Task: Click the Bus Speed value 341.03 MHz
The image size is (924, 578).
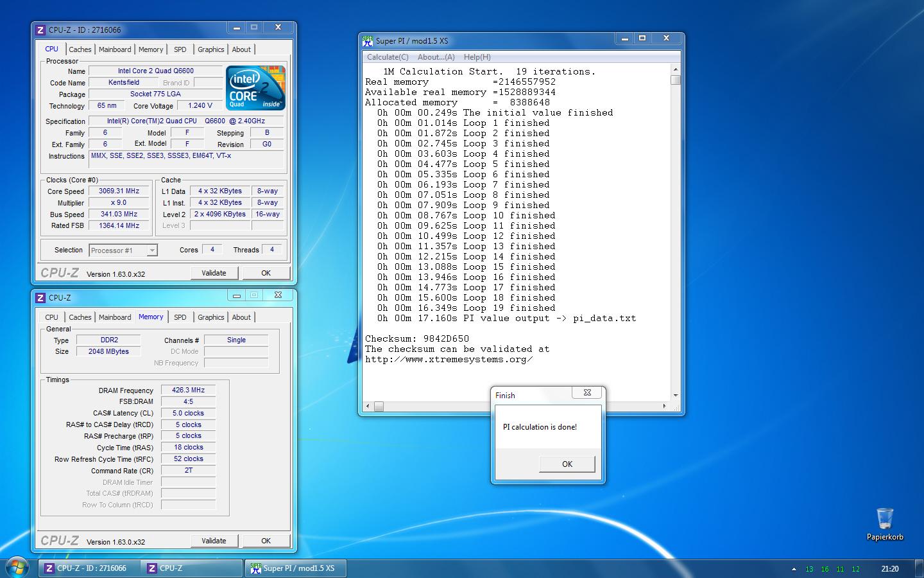Action: [x=119, y=215]
